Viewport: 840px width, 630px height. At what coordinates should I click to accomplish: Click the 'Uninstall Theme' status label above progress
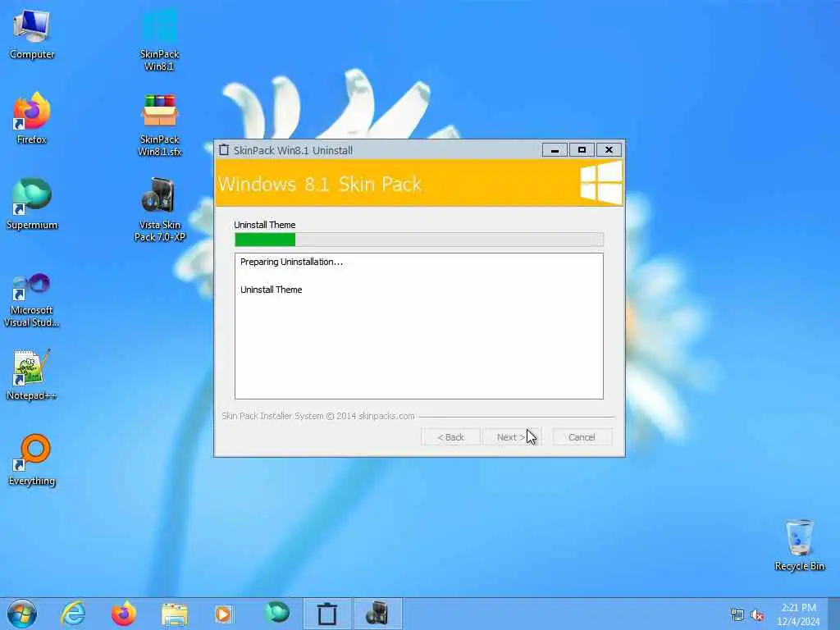[265, 225]
